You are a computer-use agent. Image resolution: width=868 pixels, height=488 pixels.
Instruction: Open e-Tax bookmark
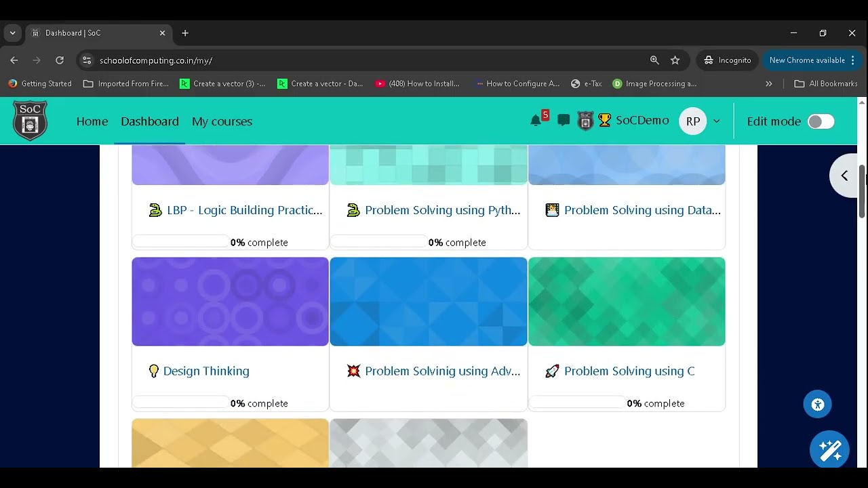coord(587,83)
